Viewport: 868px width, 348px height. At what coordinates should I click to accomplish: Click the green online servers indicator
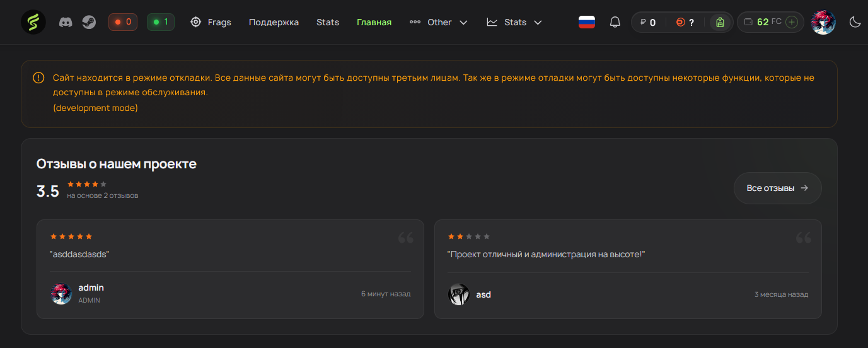161,22
